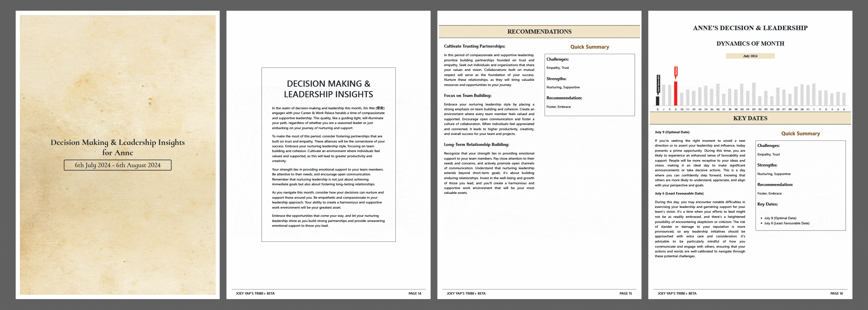Click the Decision Making & Leadership Insights title

coord(328,89)
